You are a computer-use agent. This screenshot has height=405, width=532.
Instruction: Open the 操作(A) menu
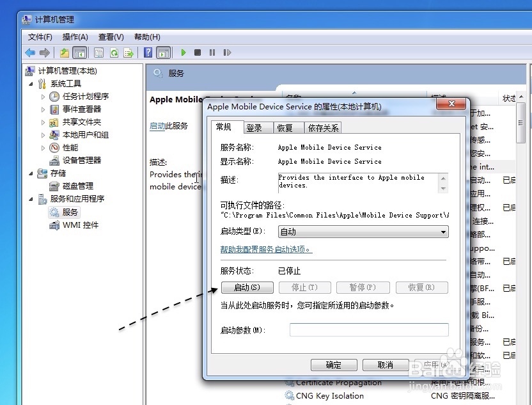click(75, 36)
